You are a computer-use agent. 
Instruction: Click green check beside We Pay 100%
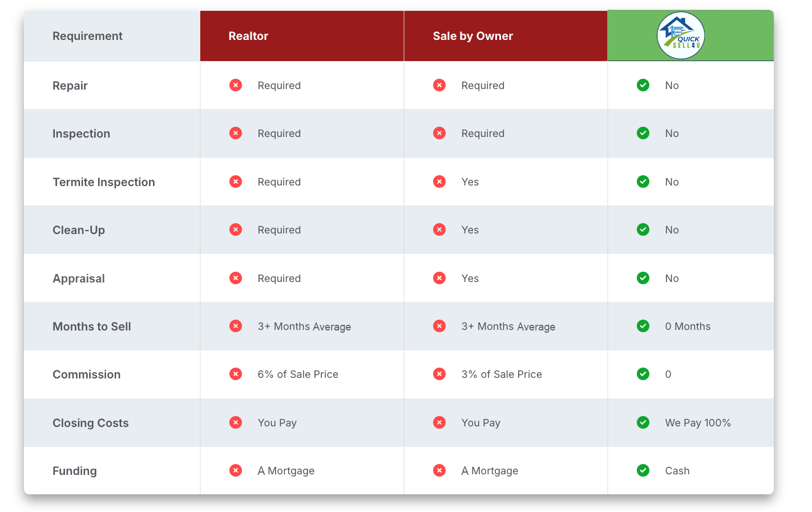click(x=643, y=422)
